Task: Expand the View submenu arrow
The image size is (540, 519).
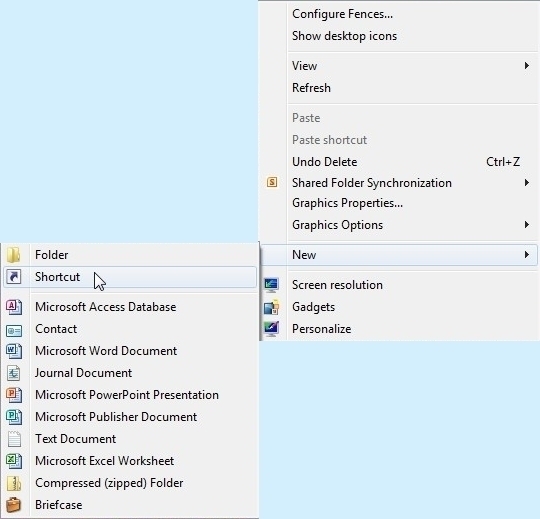Action: (527, 65)
